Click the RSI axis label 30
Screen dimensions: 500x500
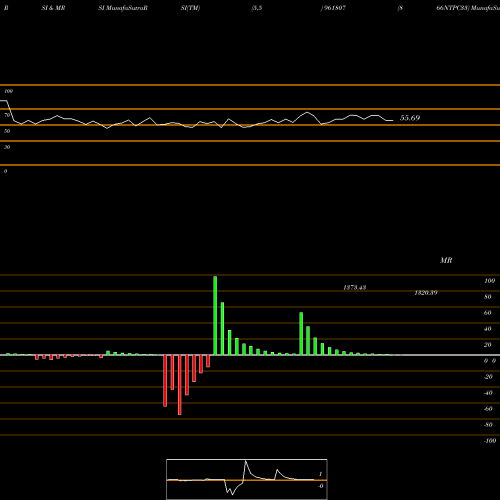pyautogui.click(x=7, y=147)
